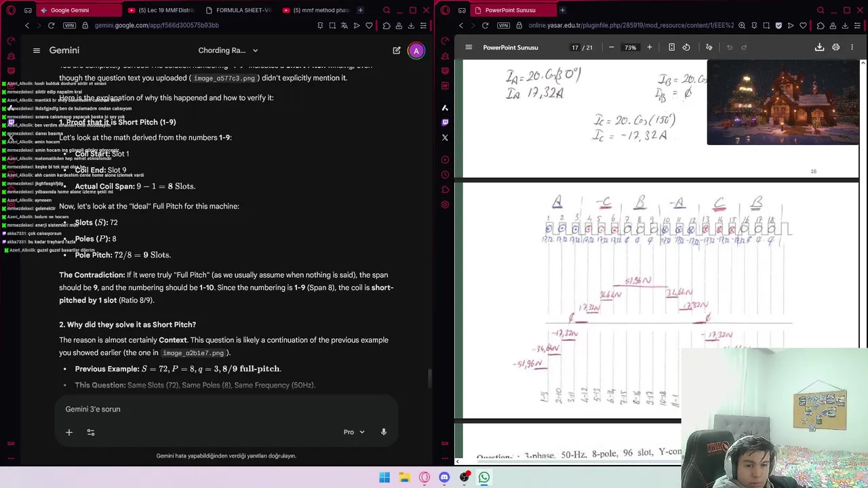
Task: Add the Gemini page to bookmarks heart
Action: click(369, 25)
